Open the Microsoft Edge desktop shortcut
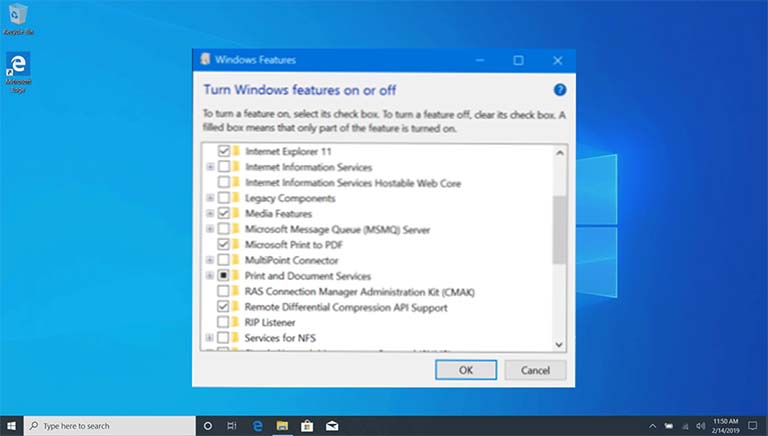Screen dimensions: 768x436 pos(18,72)
